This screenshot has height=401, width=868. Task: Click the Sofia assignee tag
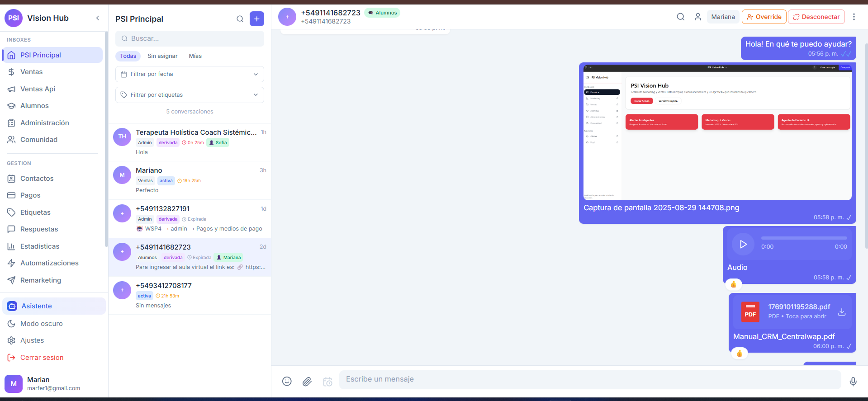coord(218,143)
